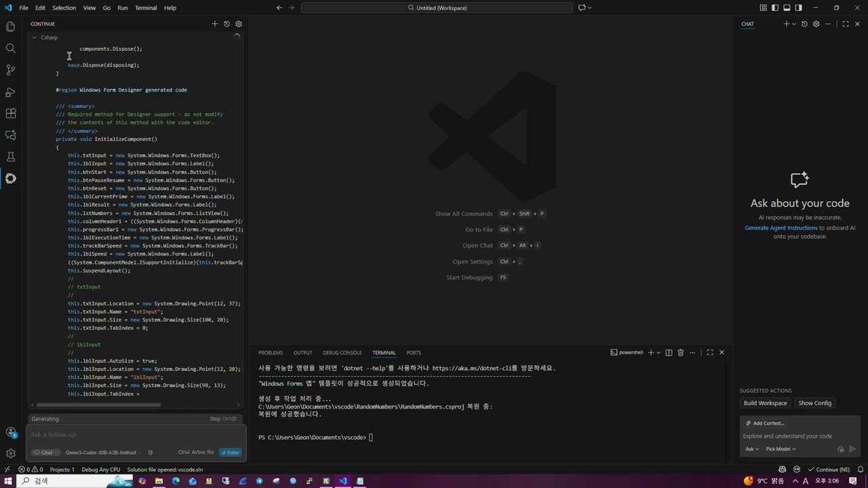The height and width of the screenshot is (488, 868).
Task: Click Add Context button
Action: 765,423
